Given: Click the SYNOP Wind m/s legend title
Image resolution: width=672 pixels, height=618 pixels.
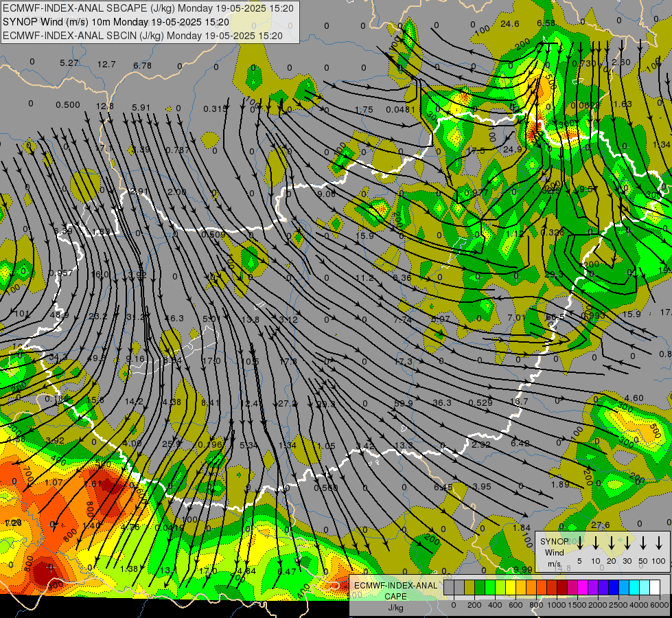Looking at the screenshot, I should [554, 552].
